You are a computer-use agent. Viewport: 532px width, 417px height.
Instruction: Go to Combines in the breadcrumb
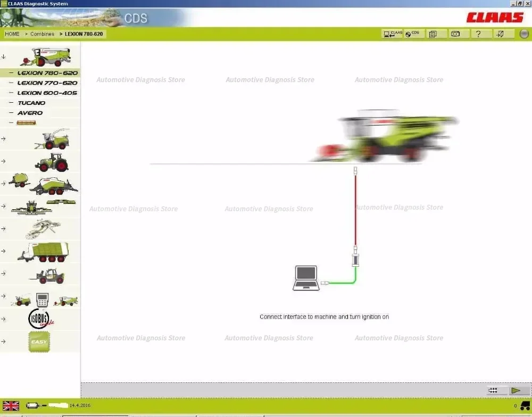pos(42,34)
